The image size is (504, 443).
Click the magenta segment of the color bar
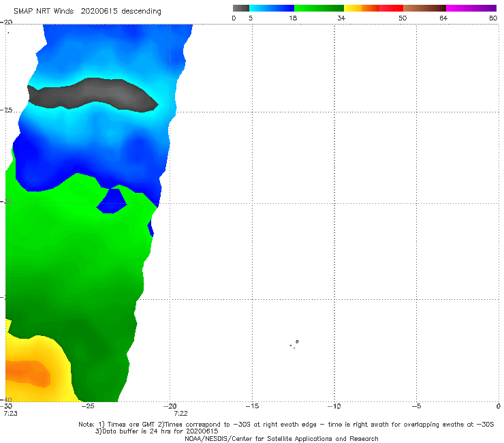(471, 8)
